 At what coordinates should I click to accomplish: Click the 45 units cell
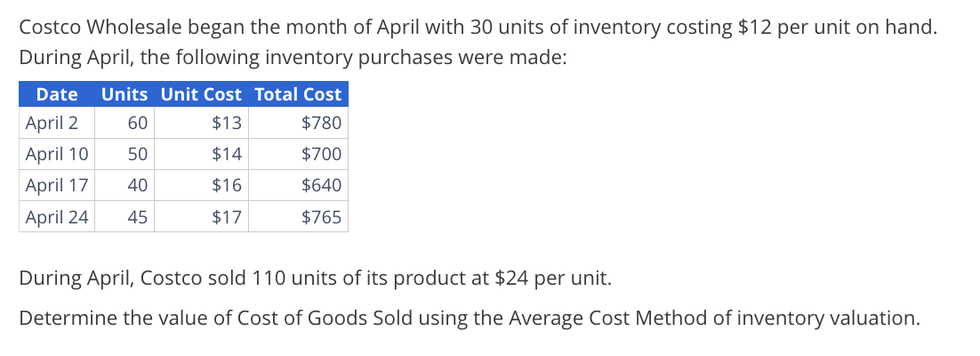[125, 216]
